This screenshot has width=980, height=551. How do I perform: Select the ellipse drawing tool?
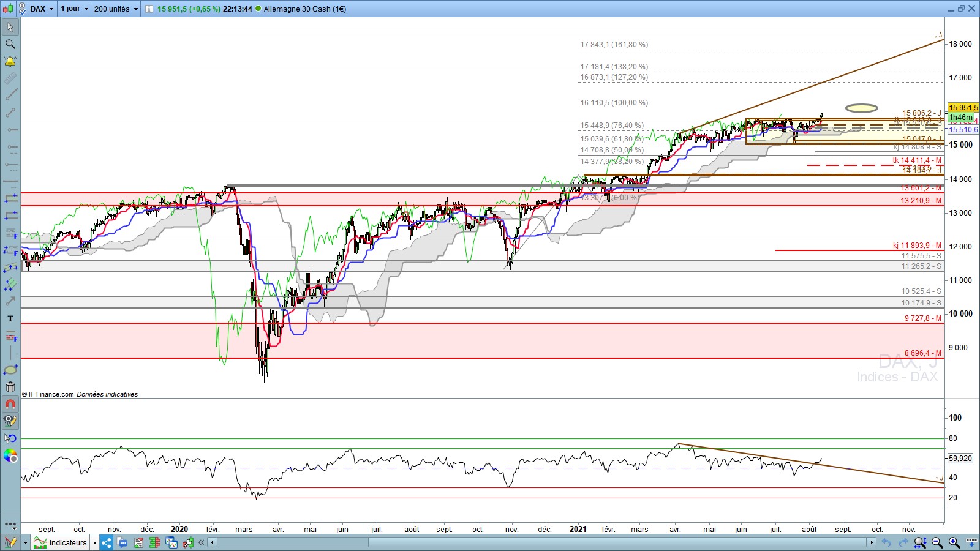(x=10, y=370)
